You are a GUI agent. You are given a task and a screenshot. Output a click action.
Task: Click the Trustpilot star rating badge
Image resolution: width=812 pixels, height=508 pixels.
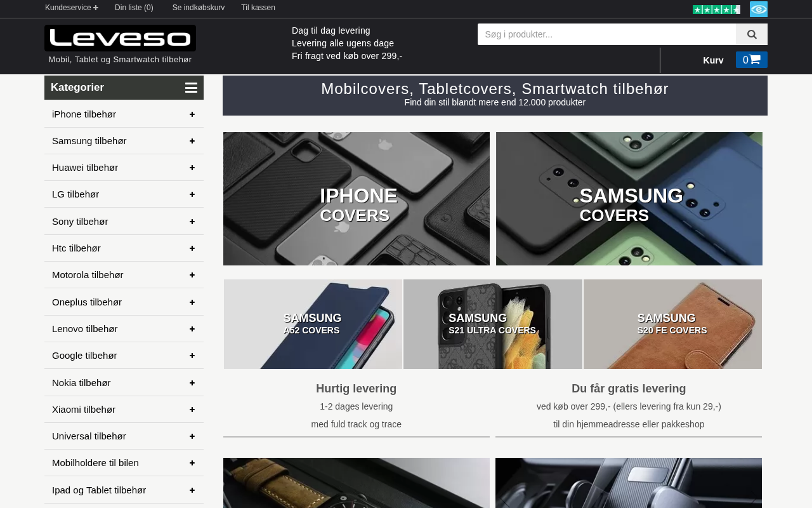point(716,9)
